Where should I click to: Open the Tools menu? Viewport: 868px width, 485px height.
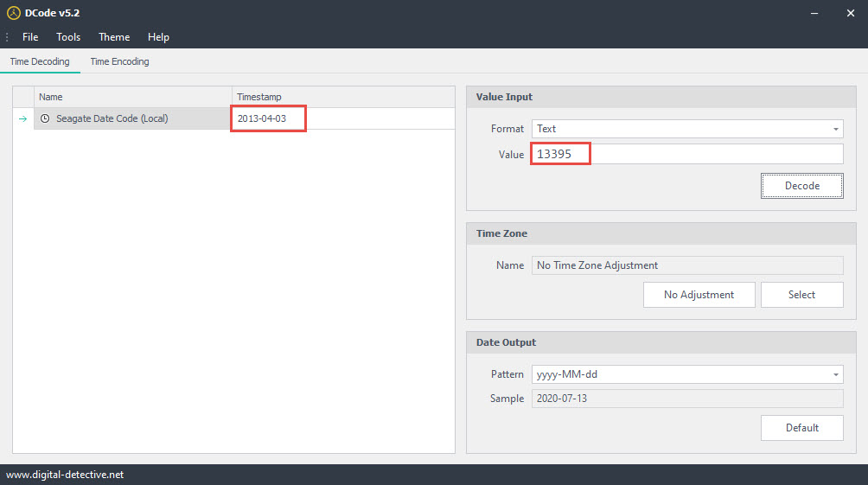(x=68, y=37)
